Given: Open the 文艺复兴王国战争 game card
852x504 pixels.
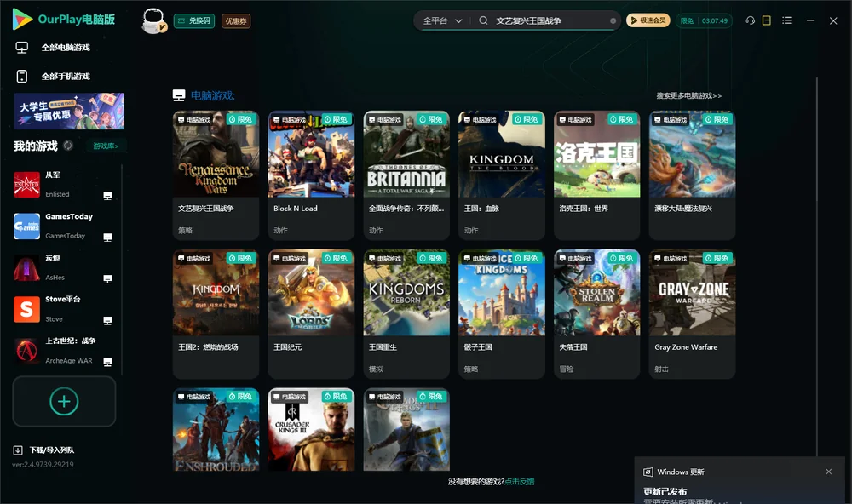Looking at the screenshot, I should point(216,175).
